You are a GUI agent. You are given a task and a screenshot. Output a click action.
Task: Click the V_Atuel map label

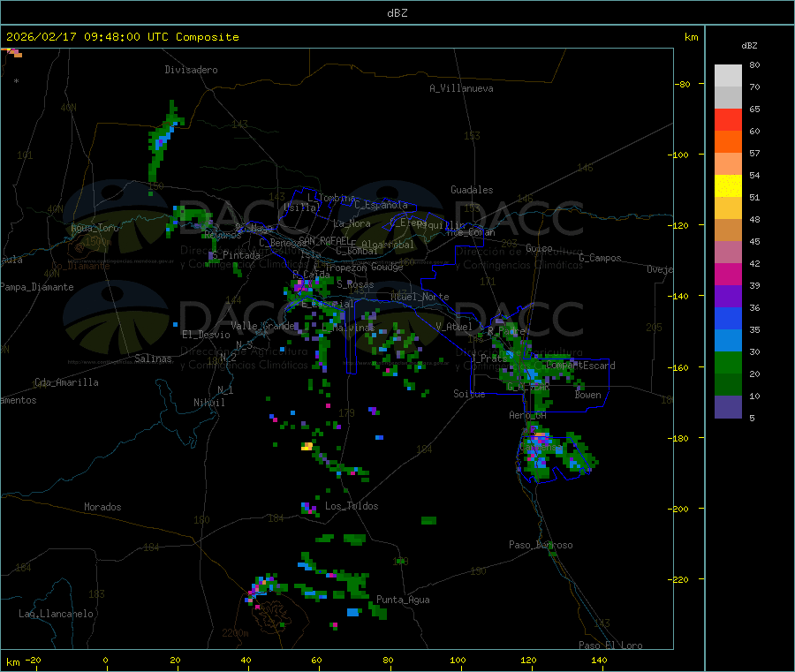[454, 327]
